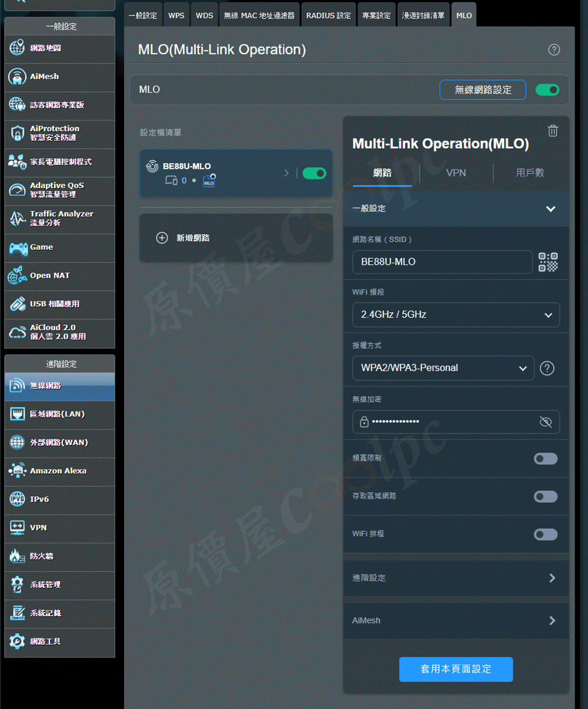Open the Traffic Analyzer icon
This screenshot has height=709, width=588.
click(x=17, y=219)
